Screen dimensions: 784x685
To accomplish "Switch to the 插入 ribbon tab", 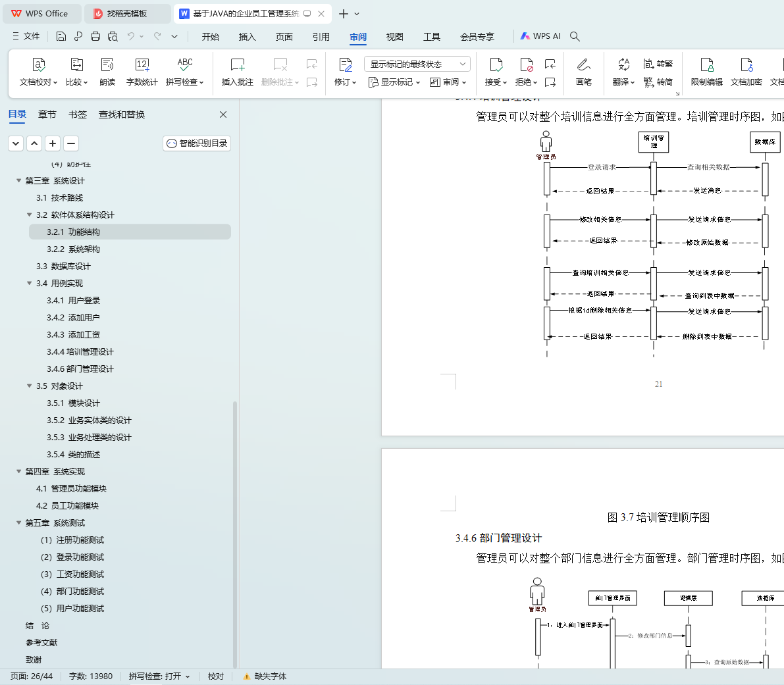I will coord(247,36).
